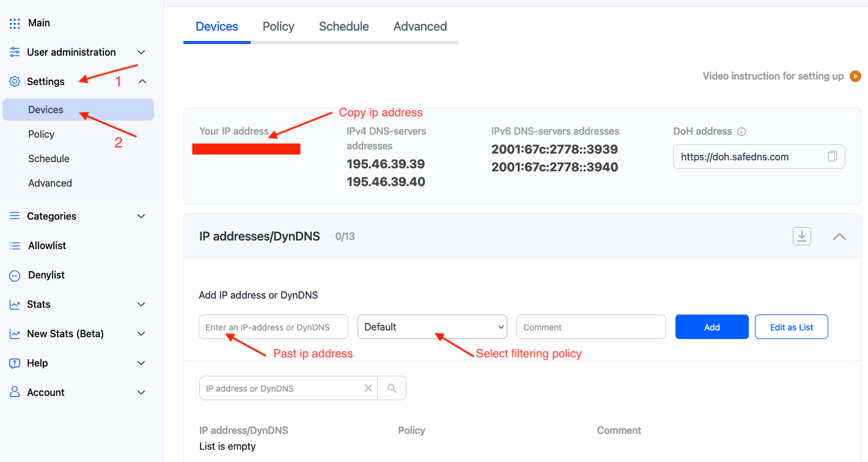Click the Comment input field
The height and width of the screenshot is (462, 868).
click(x=591, y=327)
